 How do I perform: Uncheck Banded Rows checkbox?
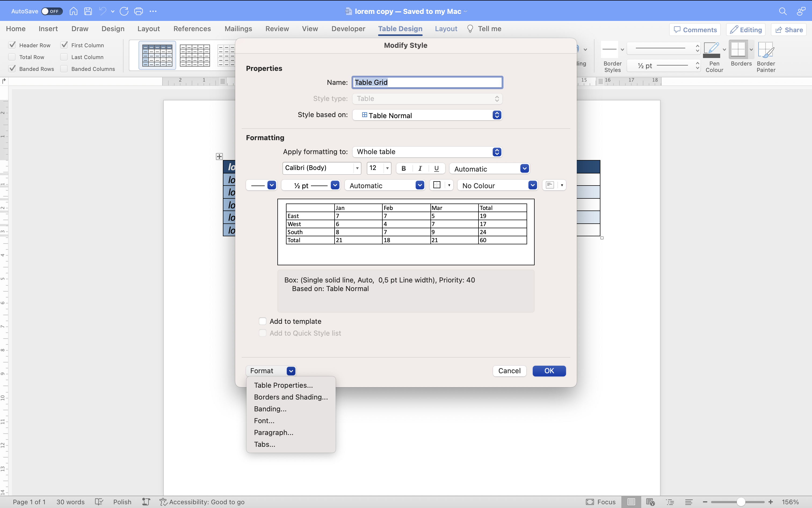click(12, 68)
